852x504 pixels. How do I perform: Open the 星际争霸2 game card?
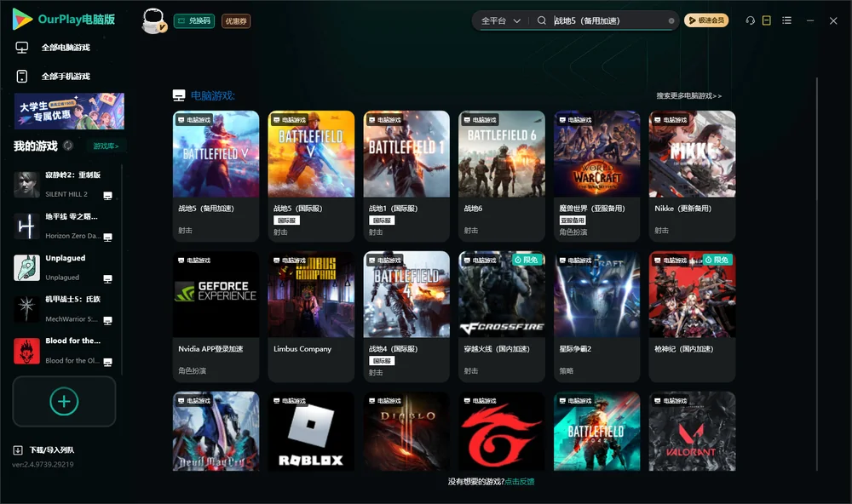pos(596,317)
